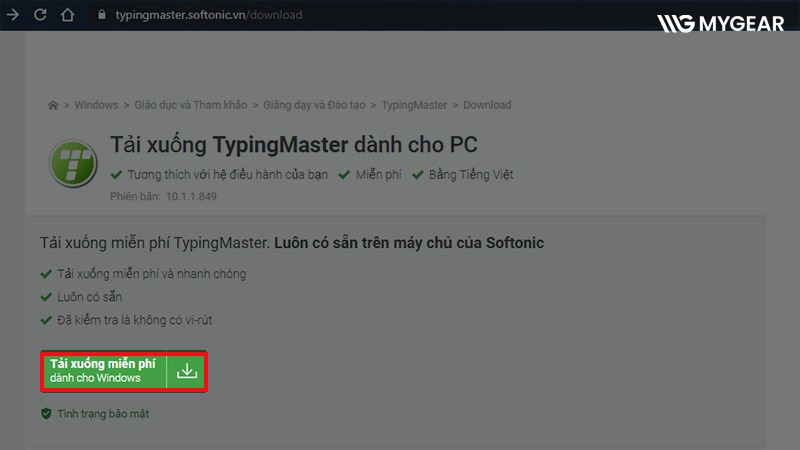Viewport: 800px width, 450px height.
Task: Click the padlock site security icon
Action: coord(102,15)
